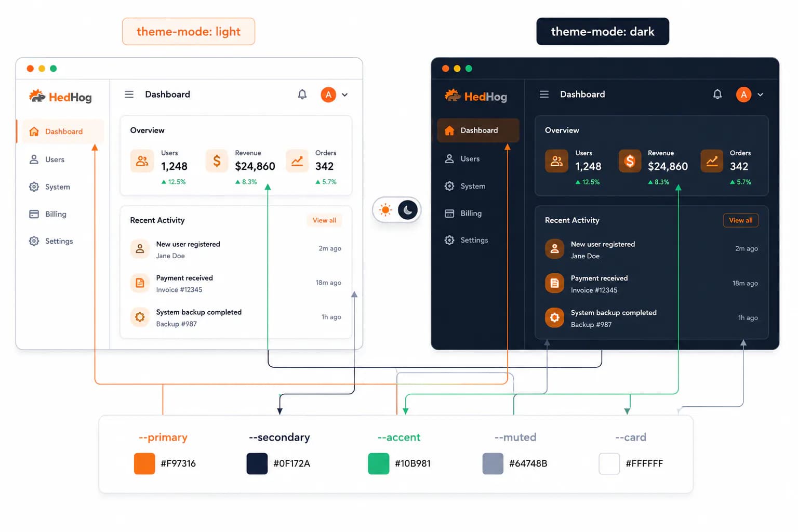The height and width of the screenshot is (532, 798).
Task: Select the gray --muted color swatch
Action: [x=493, y=463]
